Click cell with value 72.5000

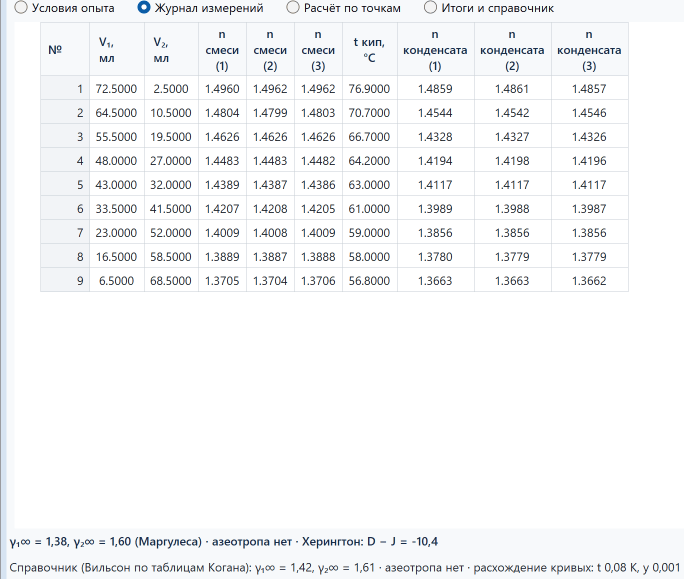(x=117, y=89)
